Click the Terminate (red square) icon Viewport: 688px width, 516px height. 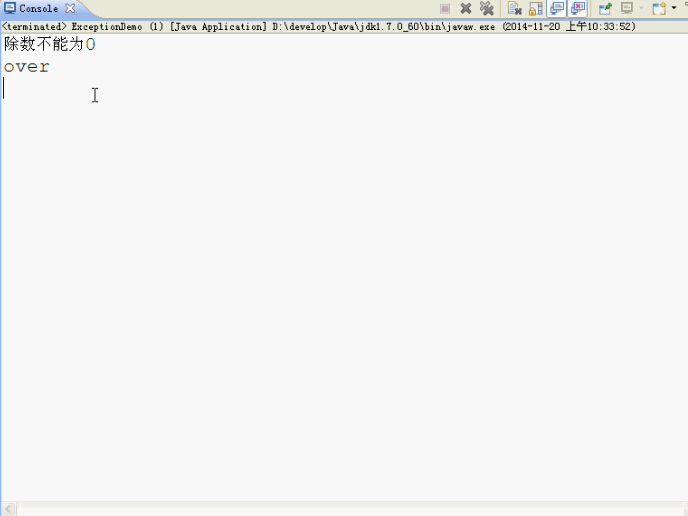(x=445, y=9)
